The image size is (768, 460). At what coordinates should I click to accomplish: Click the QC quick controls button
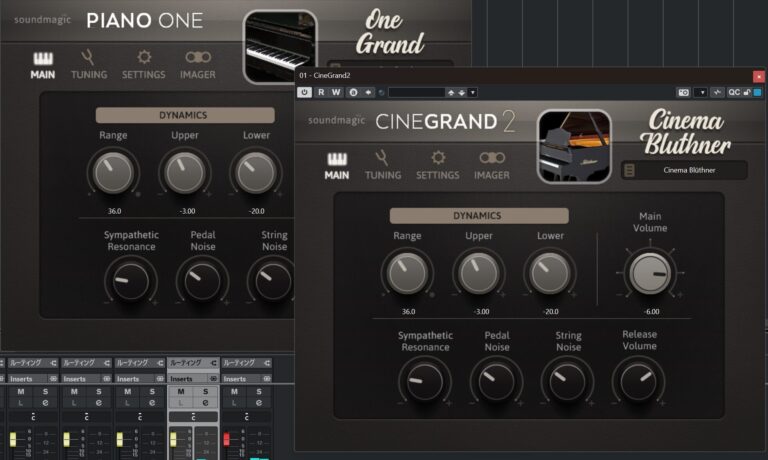[x=734, y=92]
